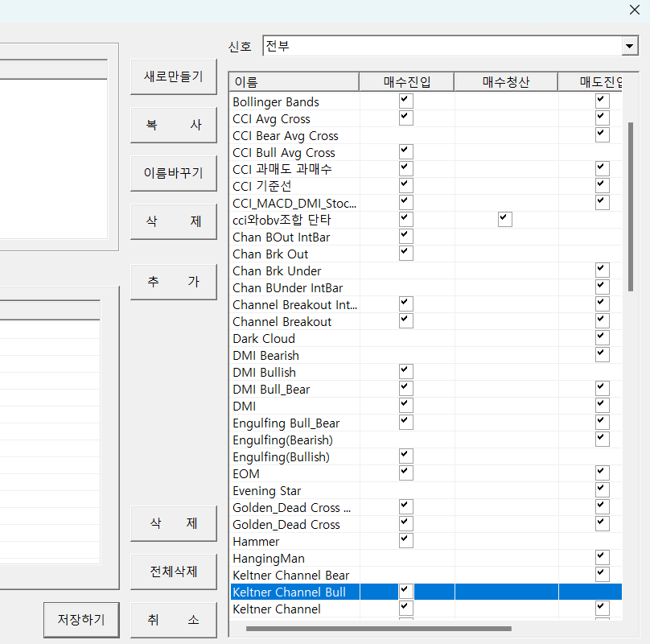
Task: Close the dialog with the X button
Action: coord(634,10)
